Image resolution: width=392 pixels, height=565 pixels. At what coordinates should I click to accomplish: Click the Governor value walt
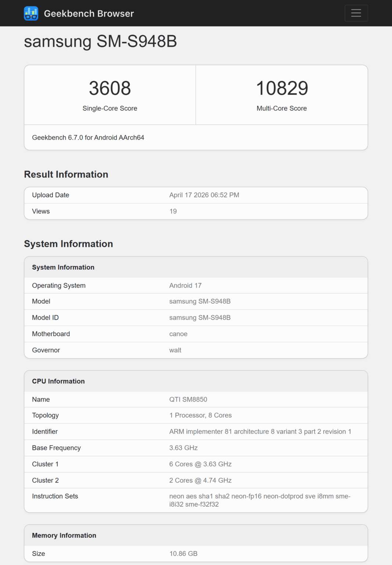[175, 350]
